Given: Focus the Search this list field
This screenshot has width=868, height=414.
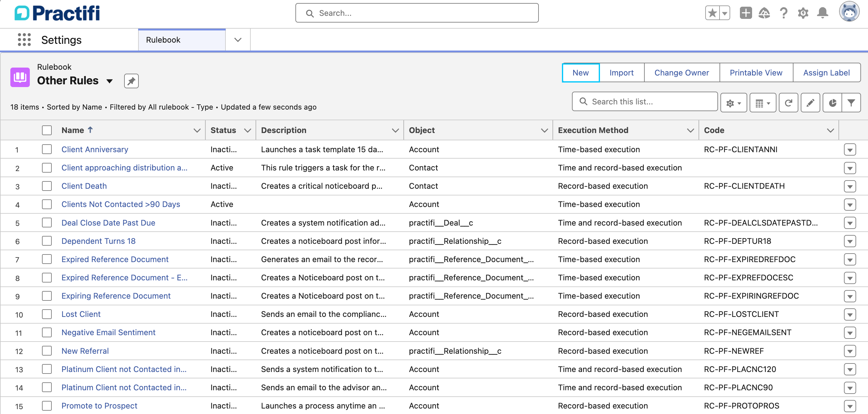Looking at the screenshot, I should [644, 101].
